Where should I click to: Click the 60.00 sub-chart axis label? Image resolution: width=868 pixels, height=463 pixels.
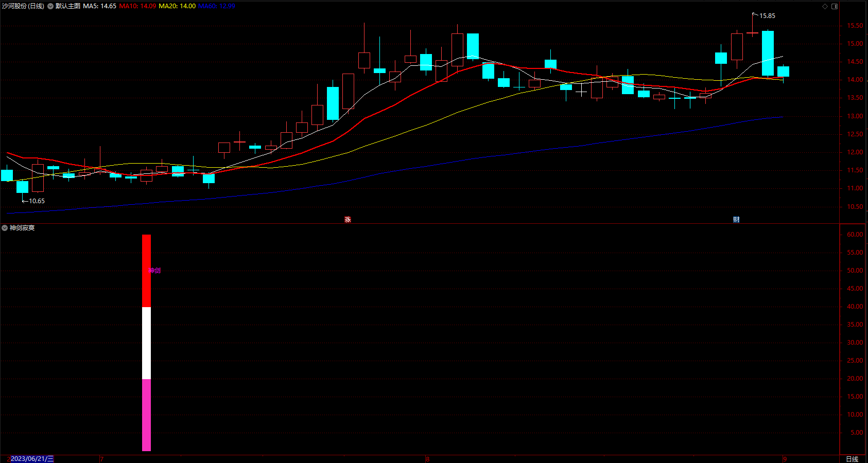(855, 235)
